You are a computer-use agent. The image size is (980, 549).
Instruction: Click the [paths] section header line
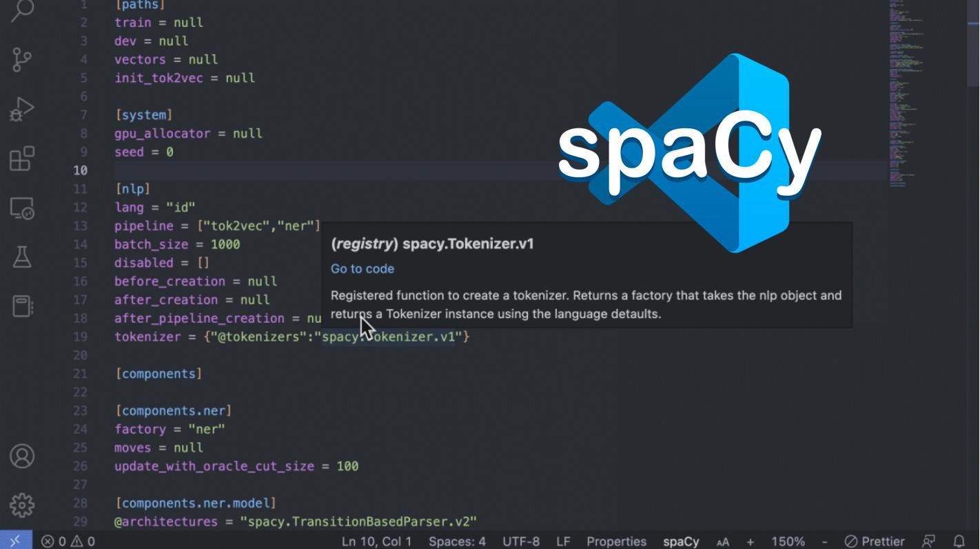[x=139, y=5]
